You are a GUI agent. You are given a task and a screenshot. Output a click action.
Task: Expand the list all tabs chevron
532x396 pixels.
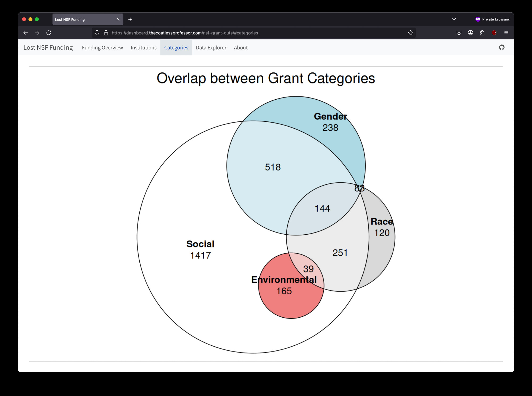pyautogui.click(x=454, y=19)
